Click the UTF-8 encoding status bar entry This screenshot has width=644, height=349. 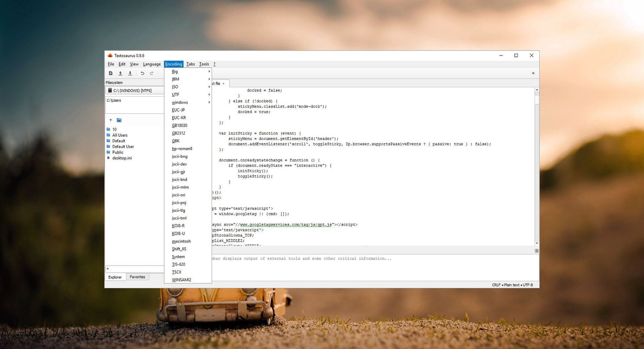point(528,285)
